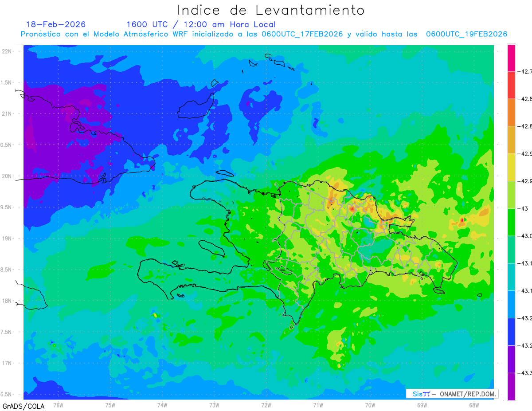Pick the yellow swatch in color legend
The width and height of the screenshot is (532, 411).
tap(511, 167)
